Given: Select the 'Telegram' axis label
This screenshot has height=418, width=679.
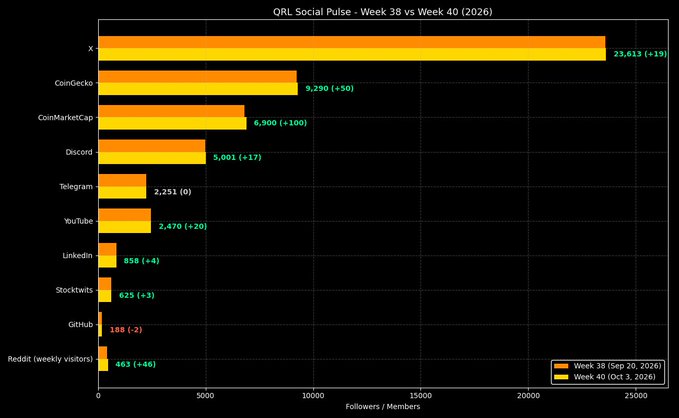Looking at the screenshot, I should pyautogui.click(x=76, y=187).
